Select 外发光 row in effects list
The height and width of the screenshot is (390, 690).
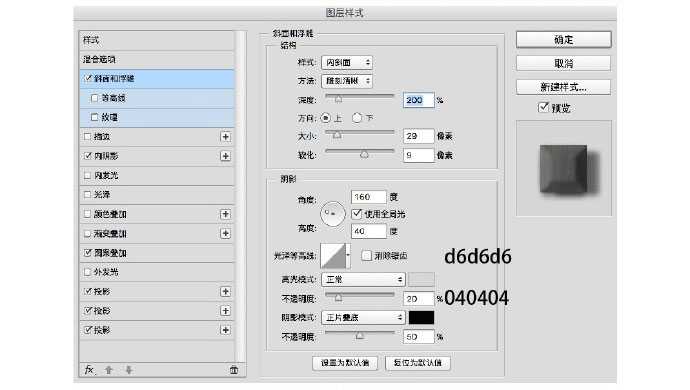point(157,272)
